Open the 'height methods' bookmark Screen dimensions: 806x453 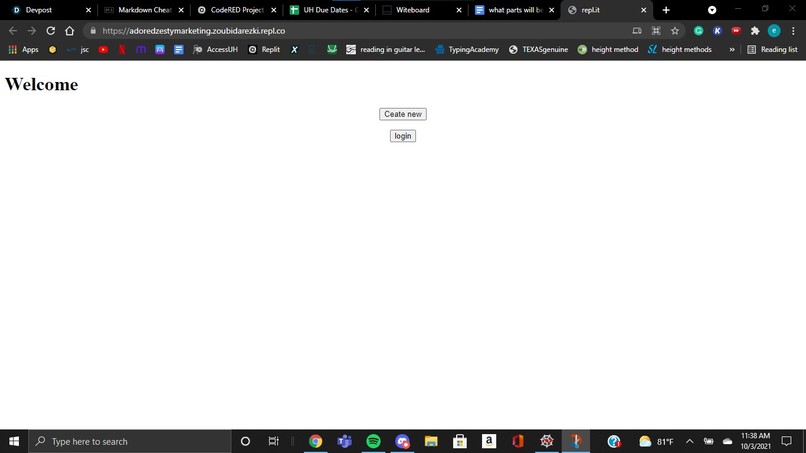(680, 49)
